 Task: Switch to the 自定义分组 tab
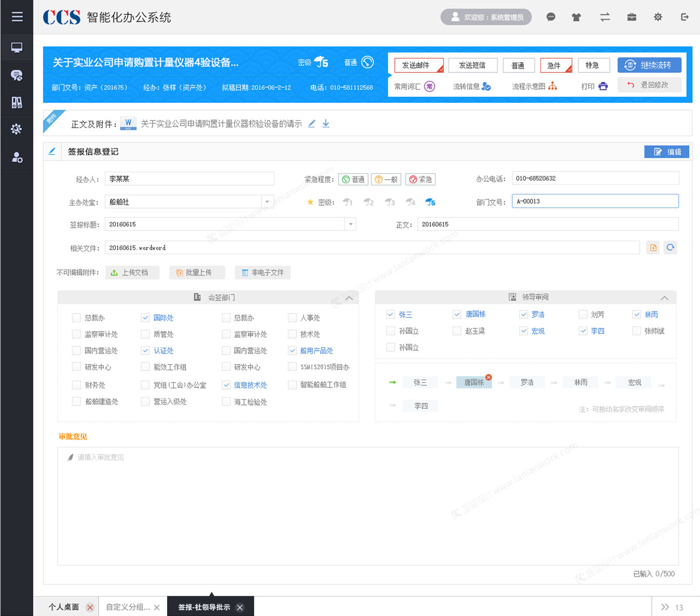click(127, 607)
